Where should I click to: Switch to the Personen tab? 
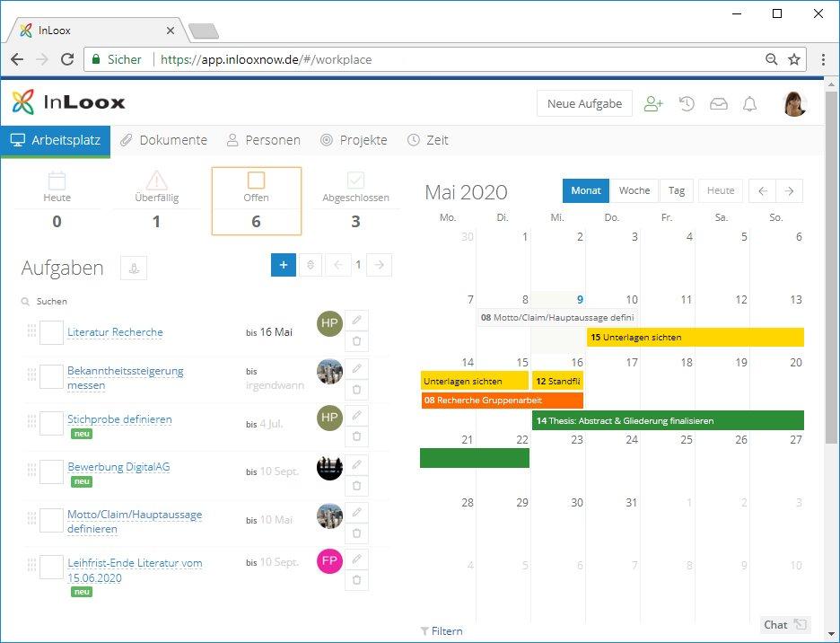(264, 140)
